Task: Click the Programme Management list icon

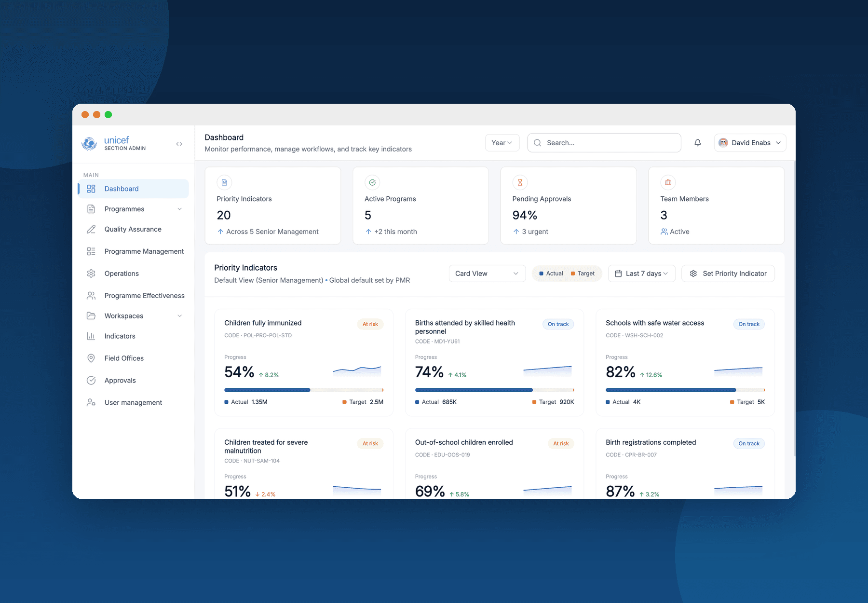Action: point(91,251)
